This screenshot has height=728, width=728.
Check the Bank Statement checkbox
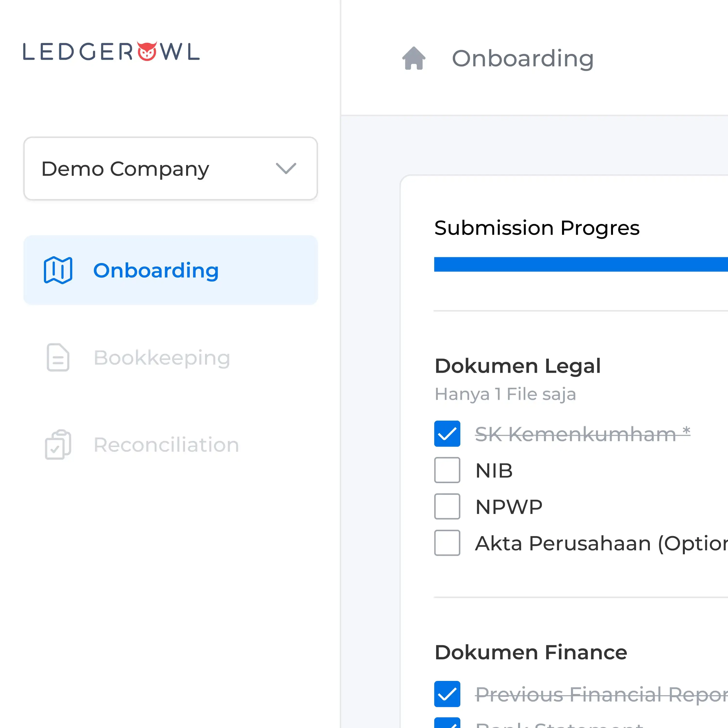tap(447, 723)
